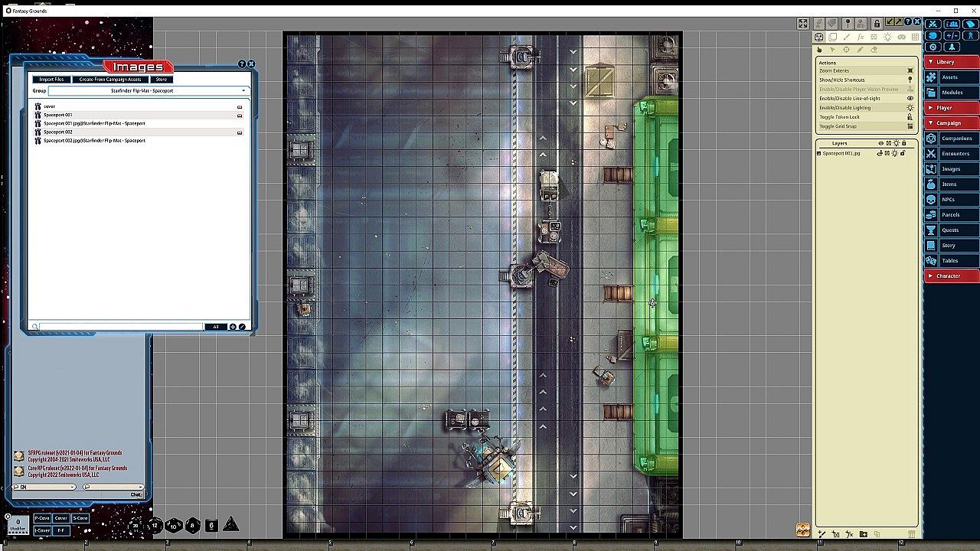
Task: Roll the d6 die
Action: 211,526
